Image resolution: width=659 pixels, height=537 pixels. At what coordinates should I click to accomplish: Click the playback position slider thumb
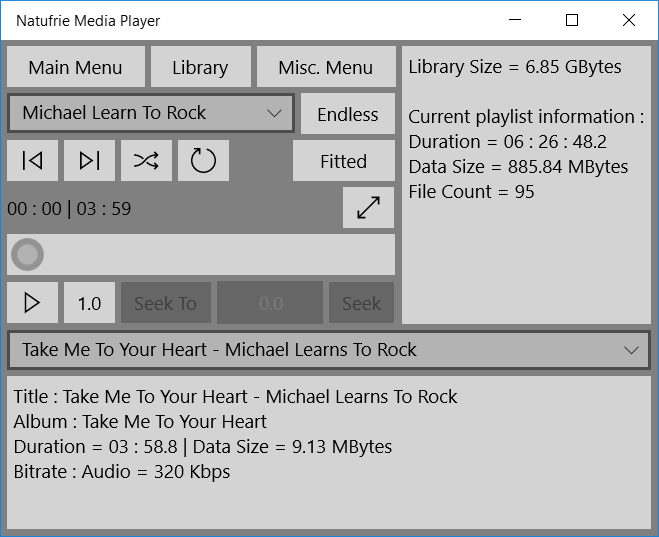pyautogui.click(x=27, y=255)
